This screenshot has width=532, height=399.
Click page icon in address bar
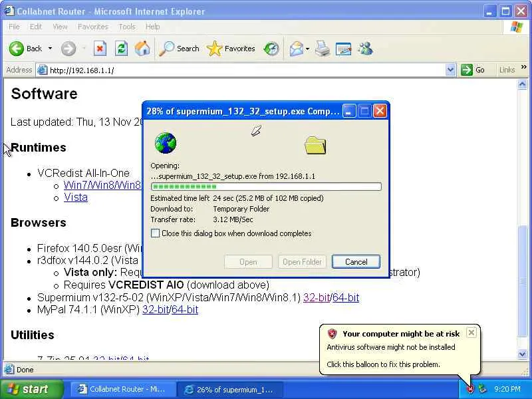click(x=43, y=70)
